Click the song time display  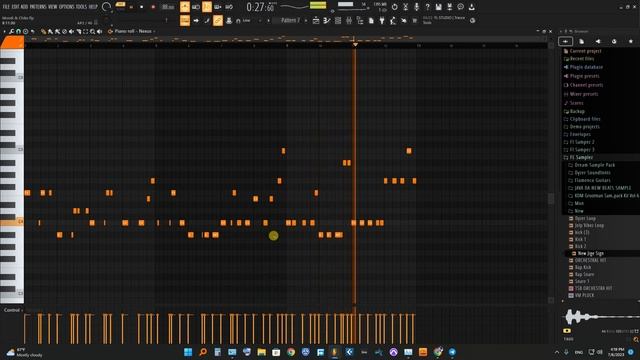click(x=260, y=7)
